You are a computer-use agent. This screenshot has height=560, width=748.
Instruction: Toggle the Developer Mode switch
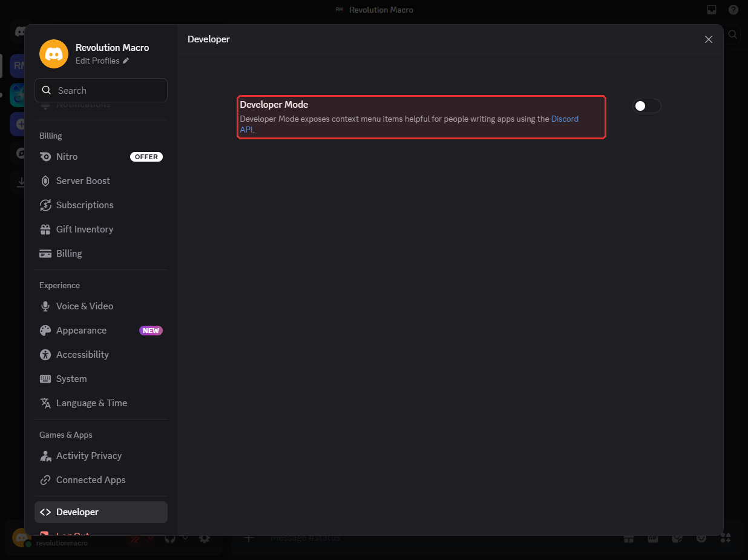click(x=647, y=106)
